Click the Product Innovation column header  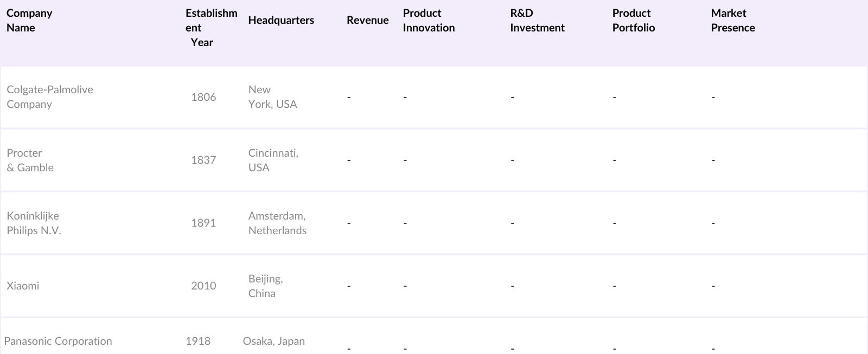click(x=429, y=21)
